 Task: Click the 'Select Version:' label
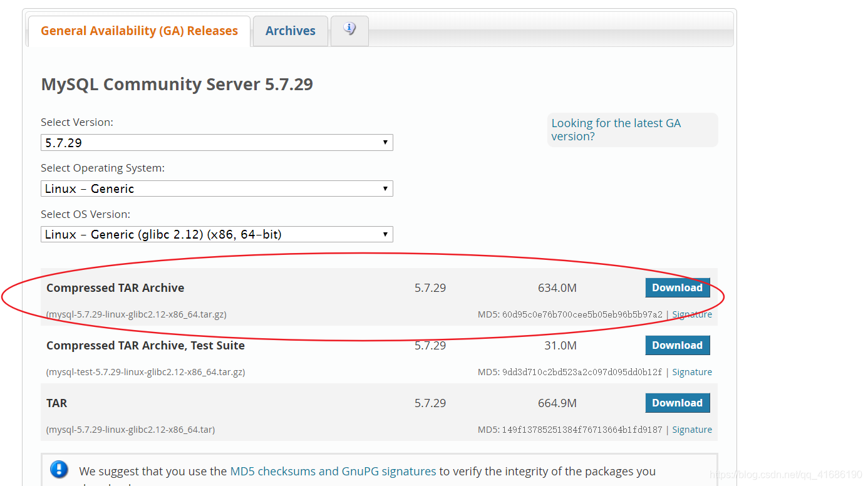click(x=77, y=123)
